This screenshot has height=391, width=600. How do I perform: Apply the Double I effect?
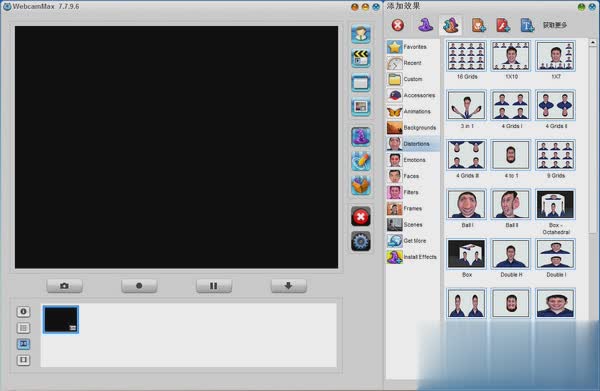[x=555, y=254]
